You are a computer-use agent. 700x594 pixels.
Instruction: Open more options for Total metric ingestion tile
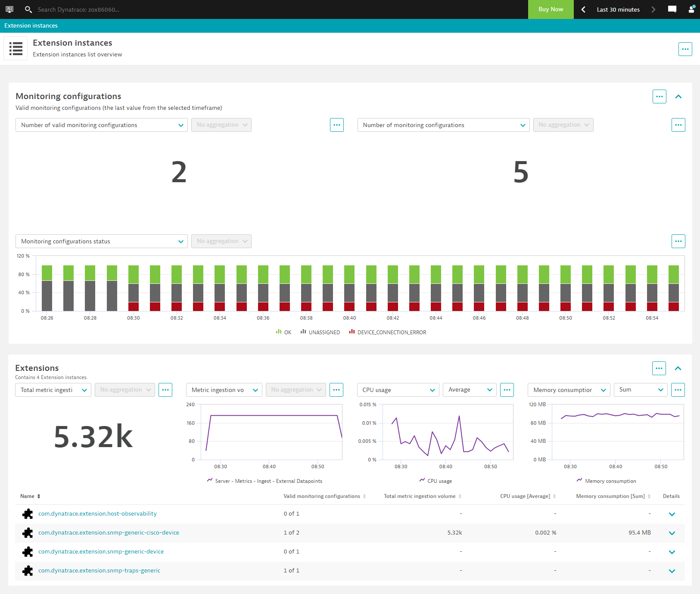[165, 390]
